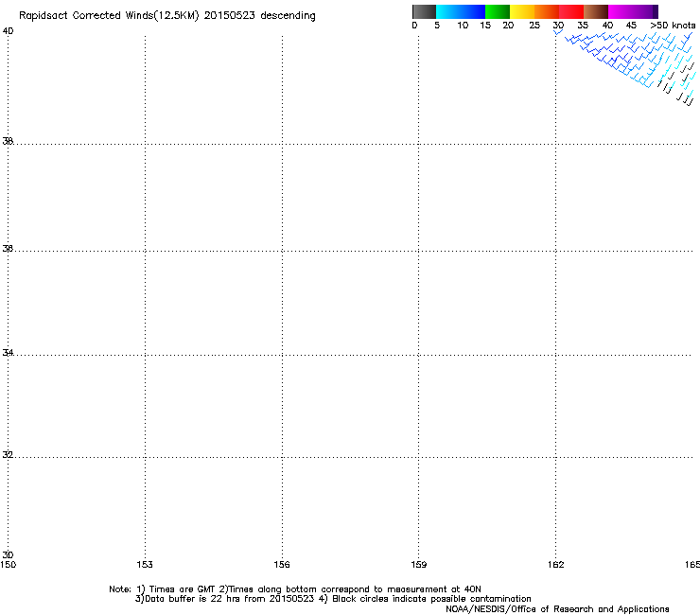The image size is (700, 615).
Task: Click the longitude axis label '156'
Action: [282, 565]
